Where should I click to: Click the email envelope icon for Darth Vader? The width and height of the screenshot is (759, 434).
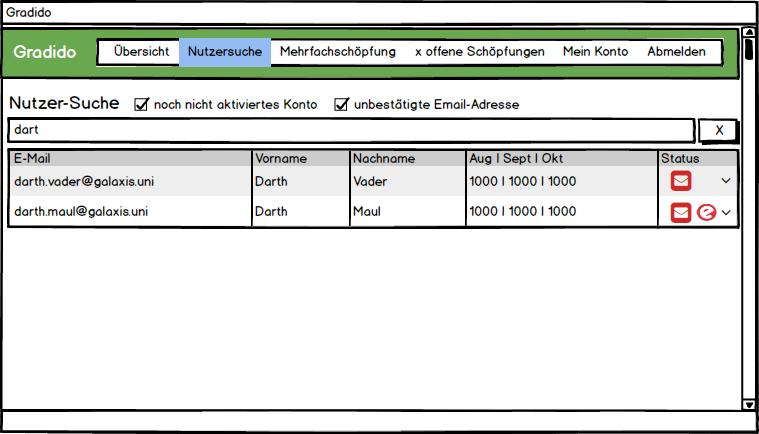pos(681,181)
